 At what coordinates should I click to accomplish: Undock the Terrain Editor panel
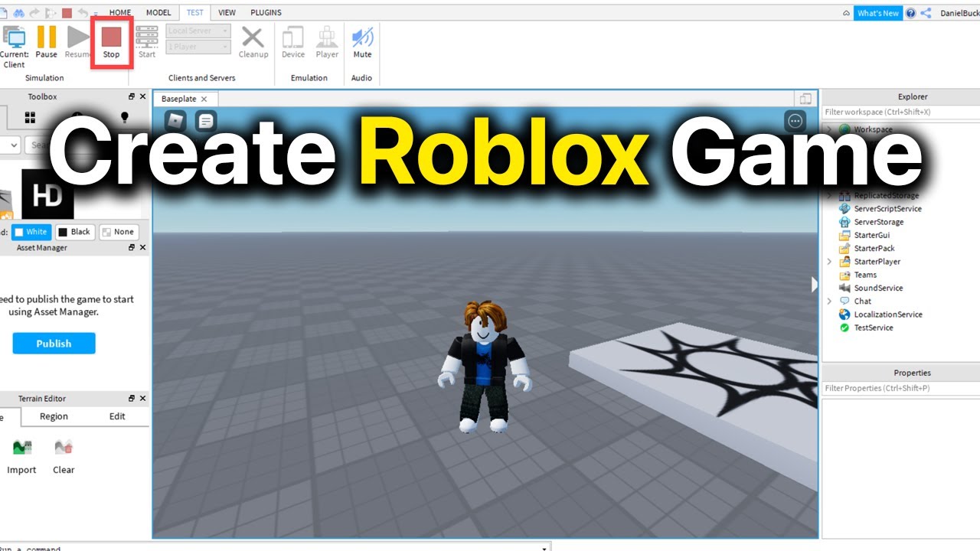click(x=132, y=398)
